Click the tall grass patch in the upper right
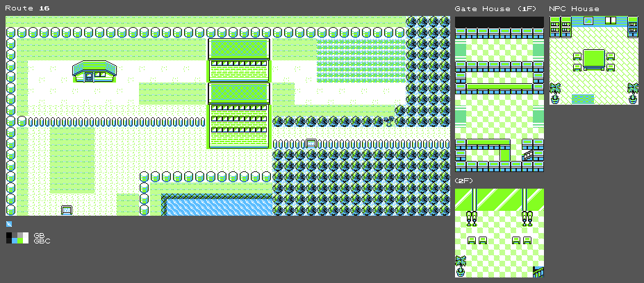The height and width of the screenshot is (283, 644). 361,61
